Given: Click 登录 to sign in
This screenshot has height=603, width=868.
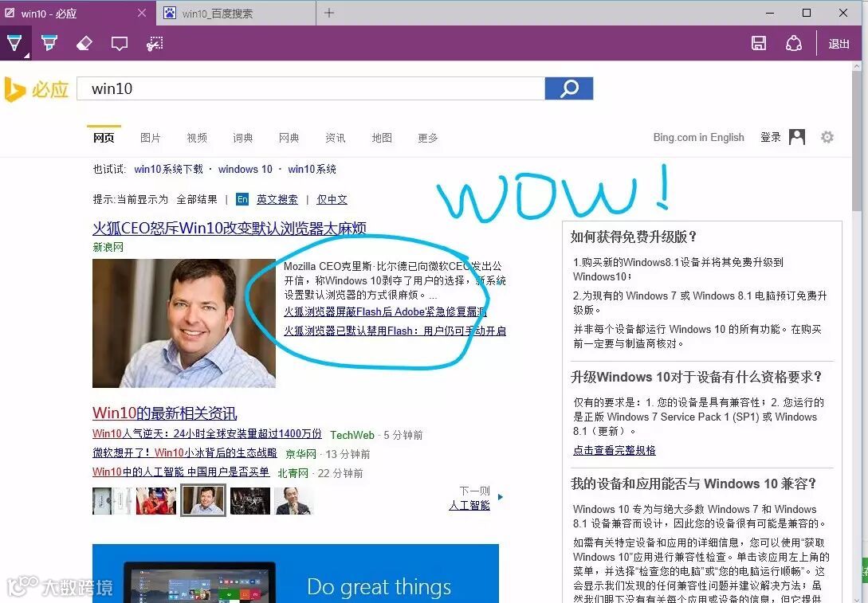Looking at the screenshot, I should (771, 137).
